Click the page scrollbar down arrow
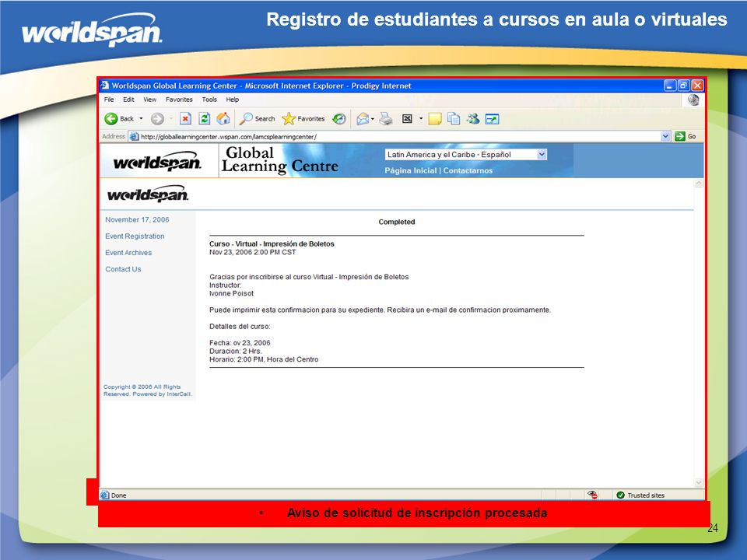The image size is (747, 560). coord(699,483)
